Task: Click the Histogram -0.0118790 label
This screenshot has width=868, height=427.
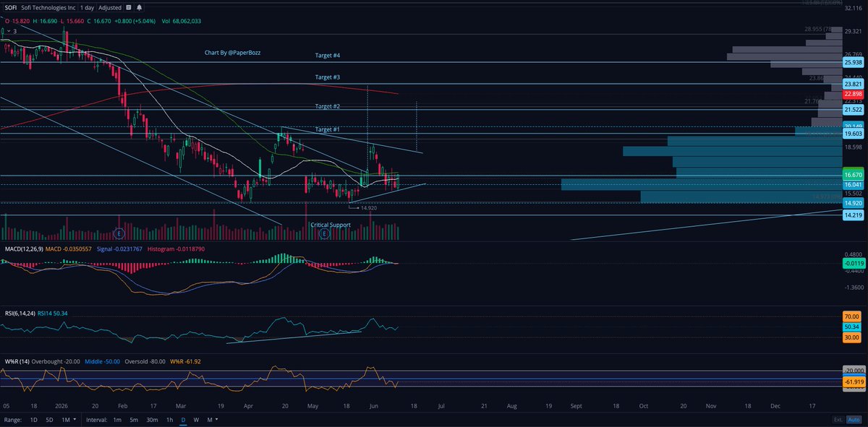Action: pos(176,249)
